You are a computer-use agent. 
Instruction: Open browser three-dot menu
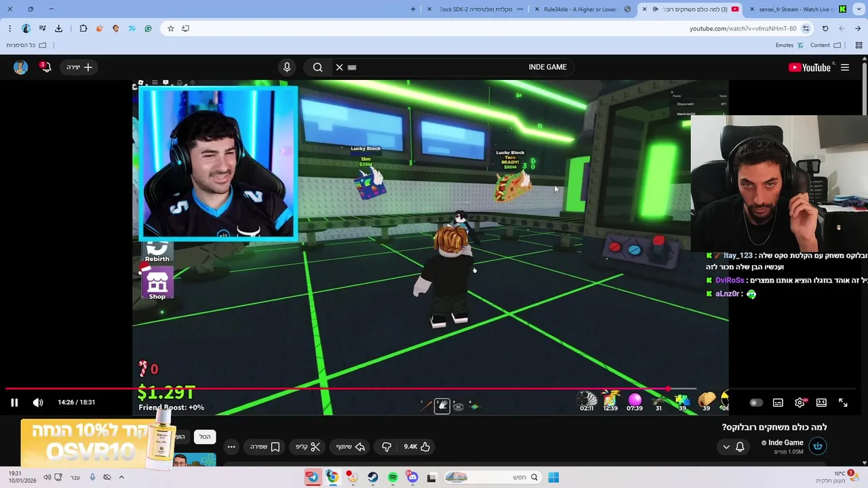(x=9, y=28)
